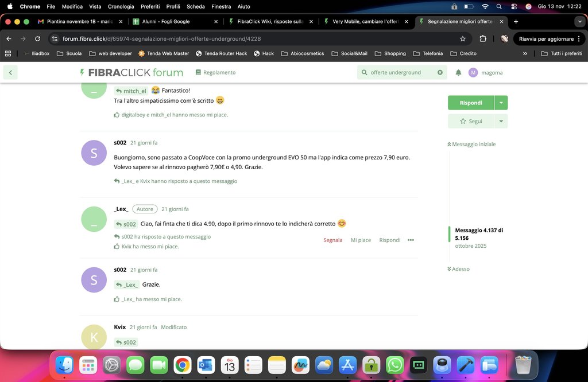Open the Kvix username link
Viewport: 588px width, 382px height.
coord(120,327)
